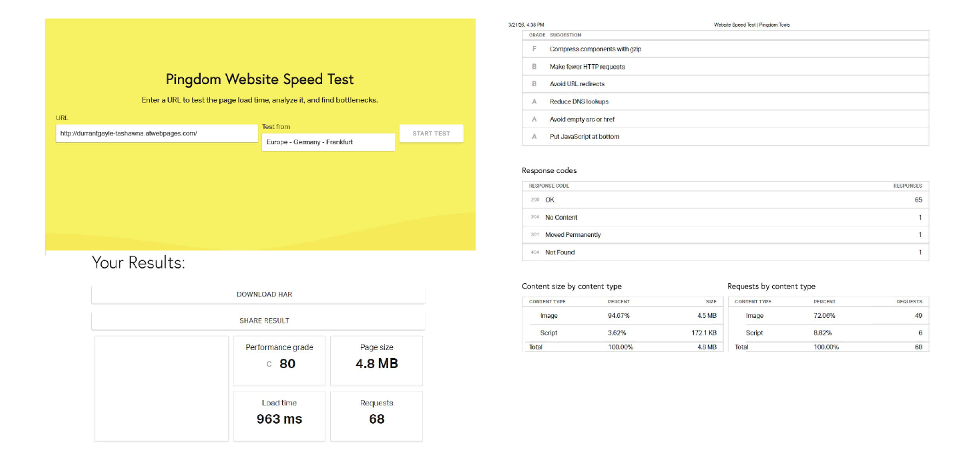Click the Total 68 requests cell
This screenshot has width=980, height=462.
coord(918,347)
